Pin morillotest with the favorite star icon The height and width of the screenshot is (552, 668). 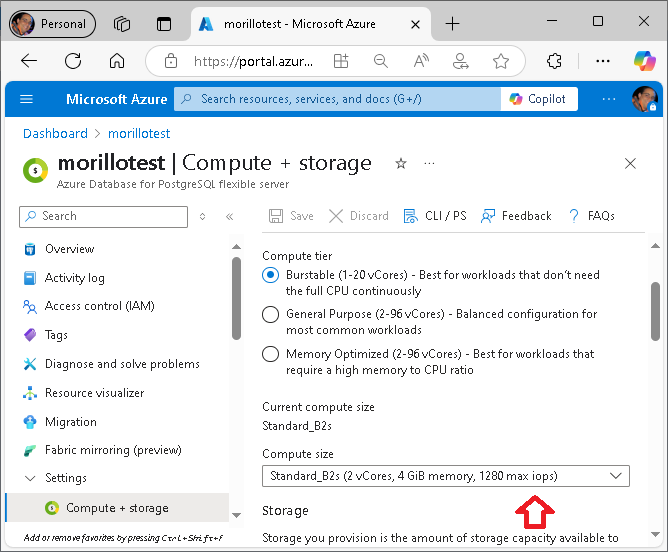400,163
